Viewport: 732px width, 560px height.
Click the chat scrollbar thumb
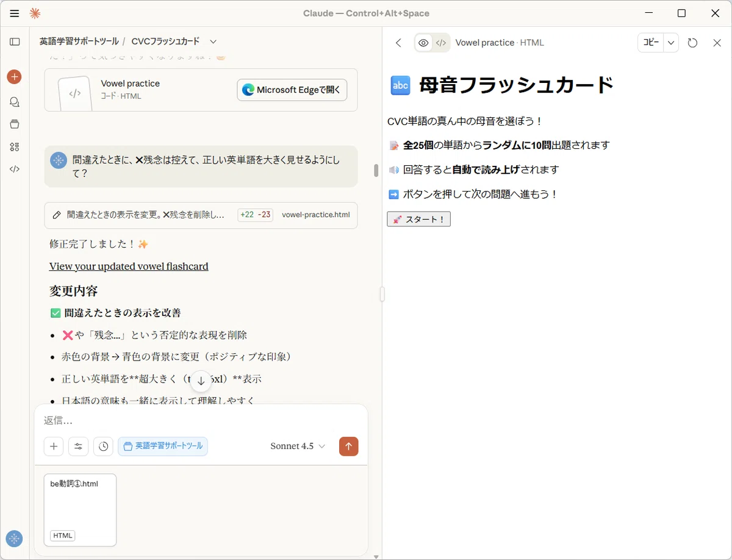[376, 170]
